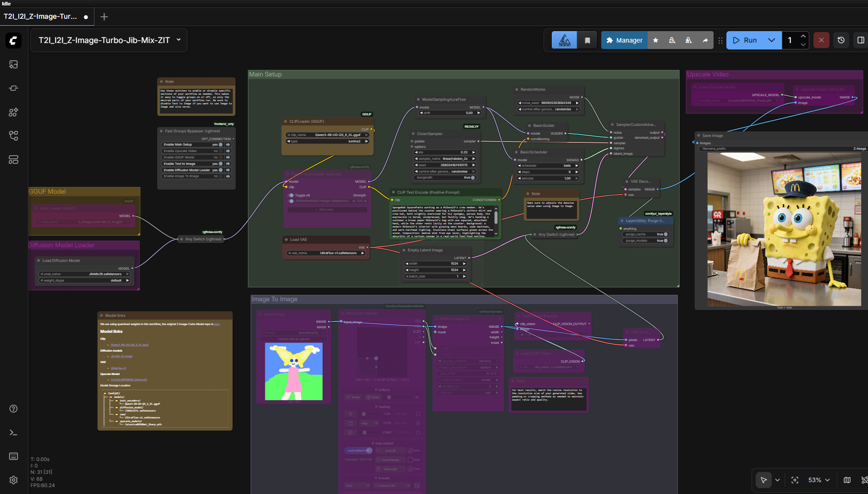Open the workflow name dropdown chevron

point(179,40)
